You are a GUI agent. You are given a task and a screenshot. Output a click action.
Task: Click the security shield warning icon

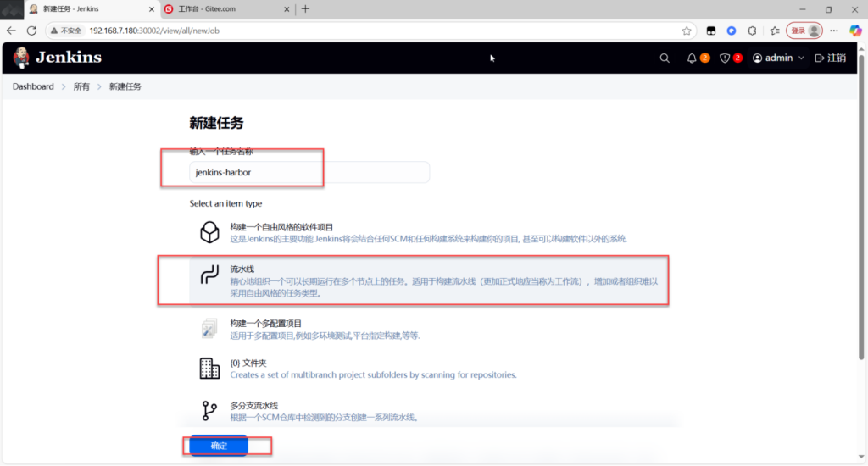click(x=725, y=58)
